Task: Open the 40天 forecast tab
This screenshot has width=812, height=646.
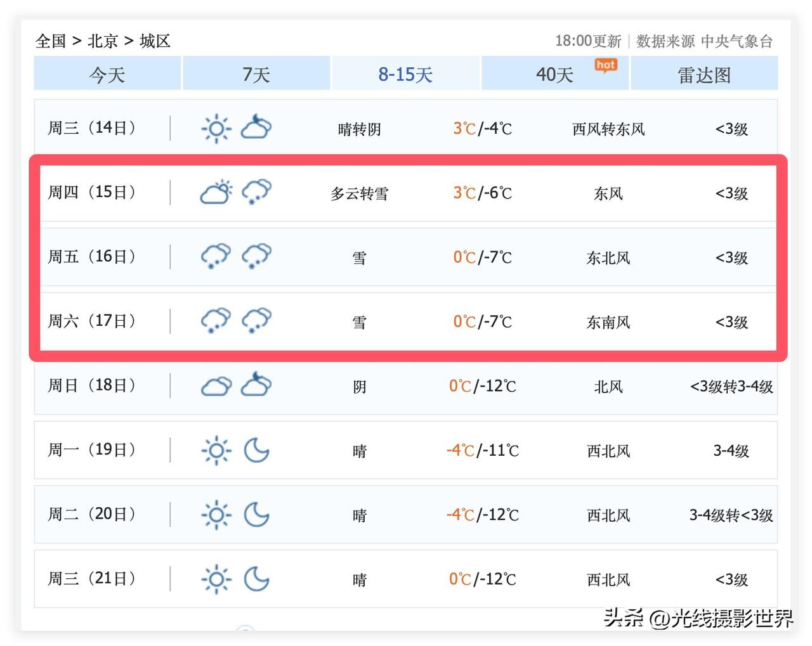Action: click(x=554, y=74)
